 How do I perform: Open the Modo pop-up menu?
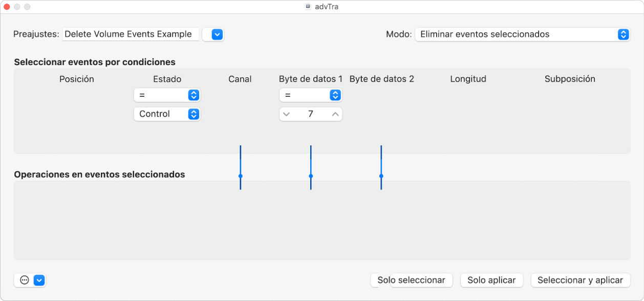[x=522, y=34]
